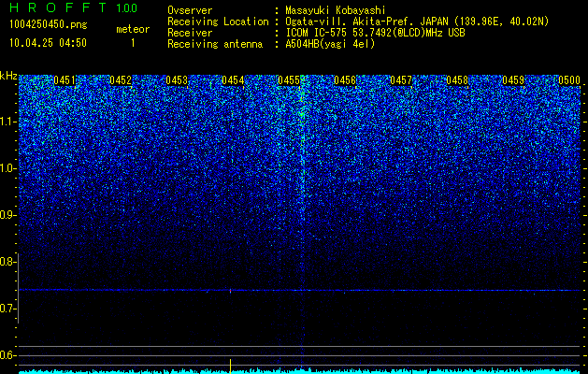Click the Receiving antenna label
The image size is (588, 374).
pyautogui.click(x=215, y=44)
